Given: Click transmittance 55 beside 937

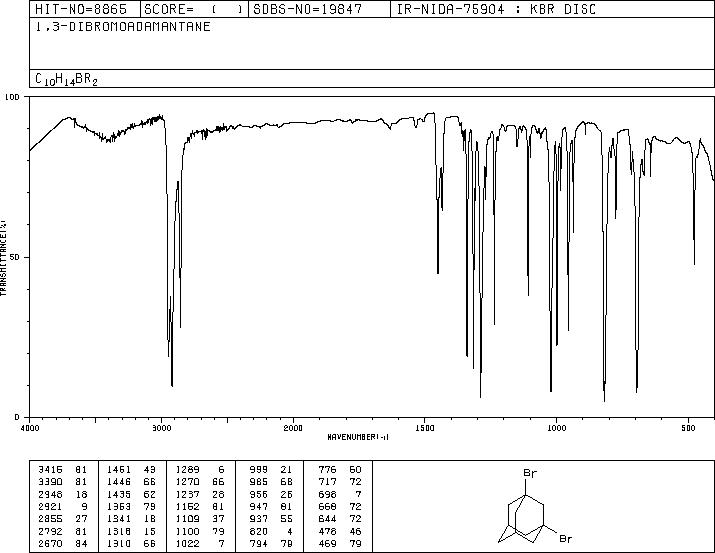Looking at the screenshot, I should [x=287, y=519].
